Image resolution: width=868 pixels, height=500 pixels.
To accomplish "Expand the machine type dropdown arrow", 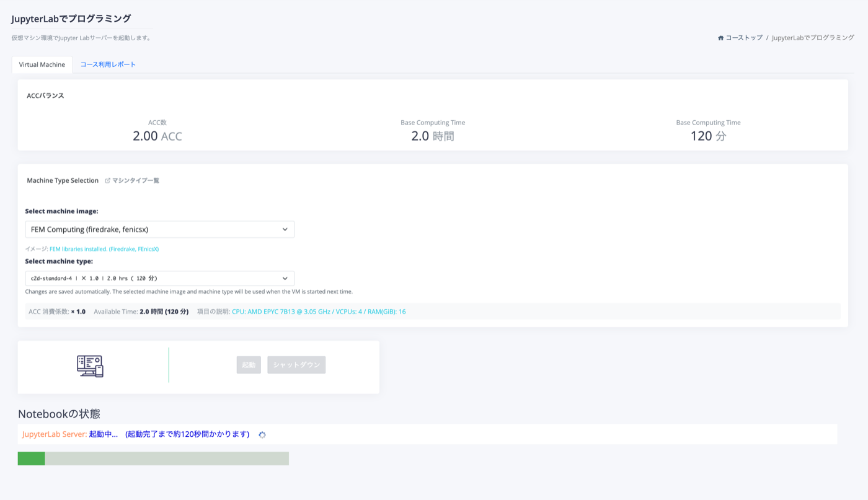I will click(285, 279).
